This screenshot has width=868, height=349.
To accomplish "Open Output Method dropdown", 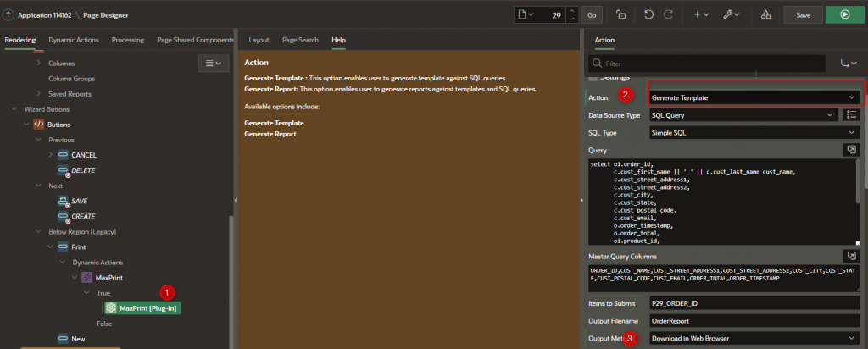I will 754,338.
